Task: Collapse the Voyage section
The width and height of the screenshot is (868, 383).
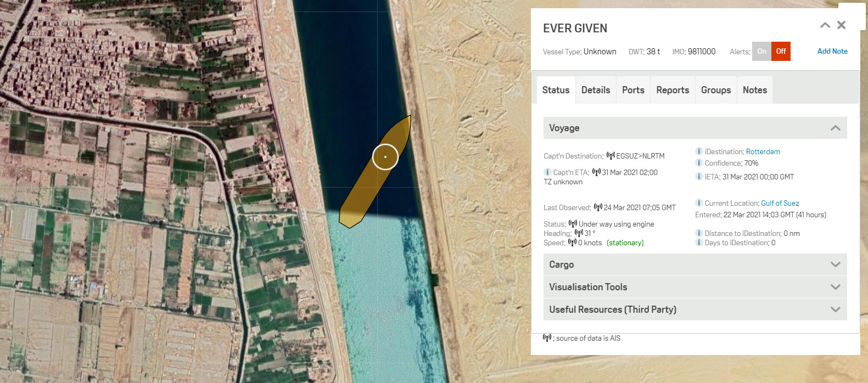Action: (835, 128)
